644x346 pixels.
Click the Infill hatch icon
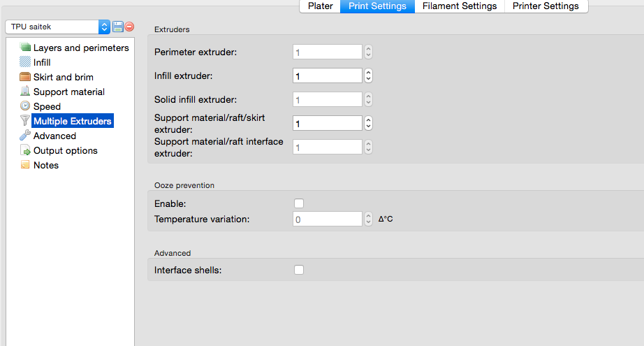(x=26, y=62)
